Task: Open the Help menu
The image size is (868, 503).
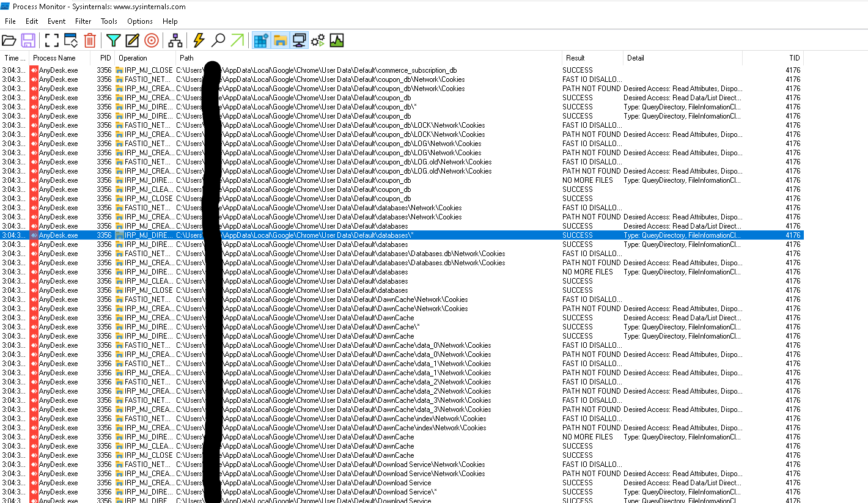Action: [x=170, y=21]
